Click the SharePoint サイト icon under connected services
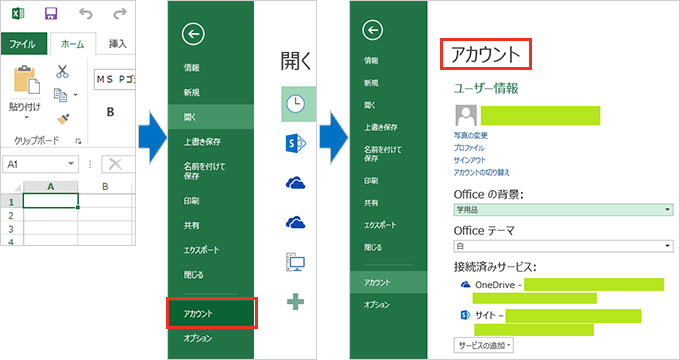Viewport: 680px width, 360px height. 465,315
